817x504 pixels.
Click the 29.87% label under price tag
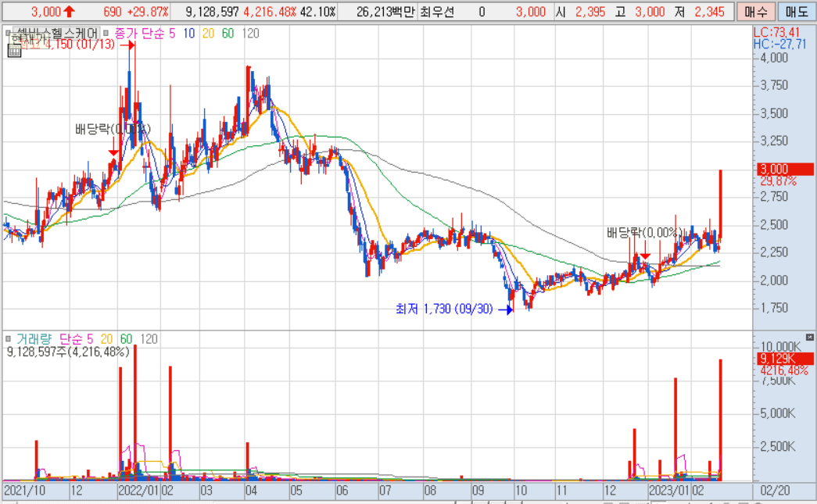(778, 181)
